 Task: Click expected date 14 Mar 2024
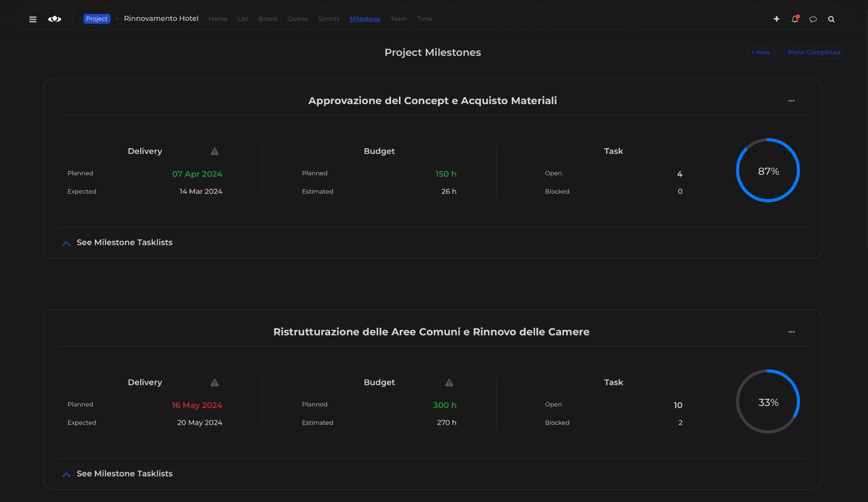201,192
